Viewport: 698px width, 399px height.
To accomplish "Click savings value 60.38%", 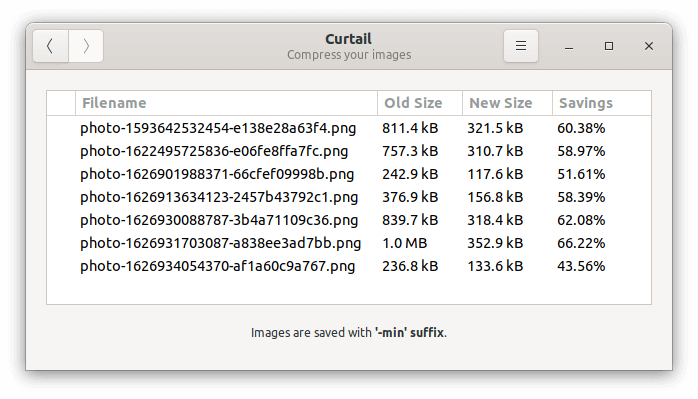I will [581, 128].
